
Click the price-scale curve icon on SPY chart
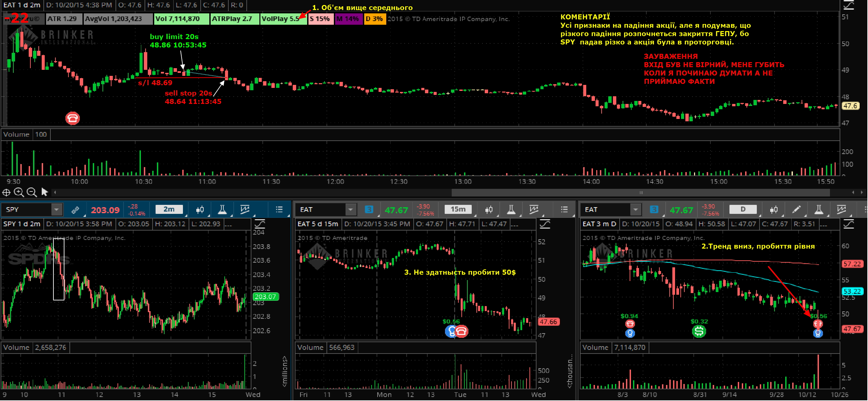point(260,224)
